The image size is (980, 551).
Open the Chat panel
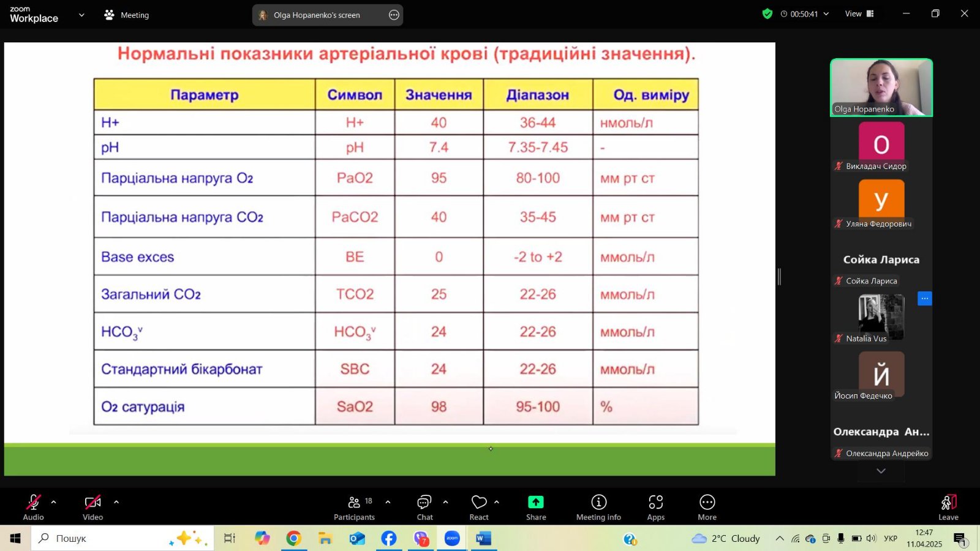[x=424, y=507]
